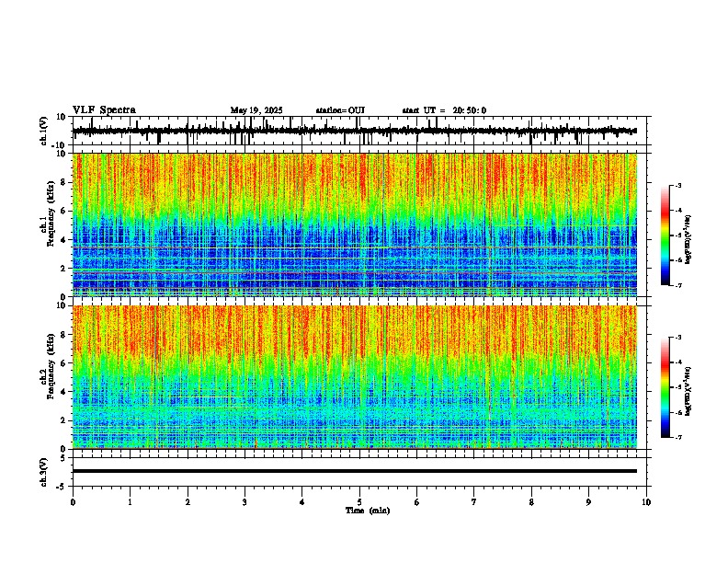Click the ch.3(V) axis label

pyautogui.click(x=44, y=472)
